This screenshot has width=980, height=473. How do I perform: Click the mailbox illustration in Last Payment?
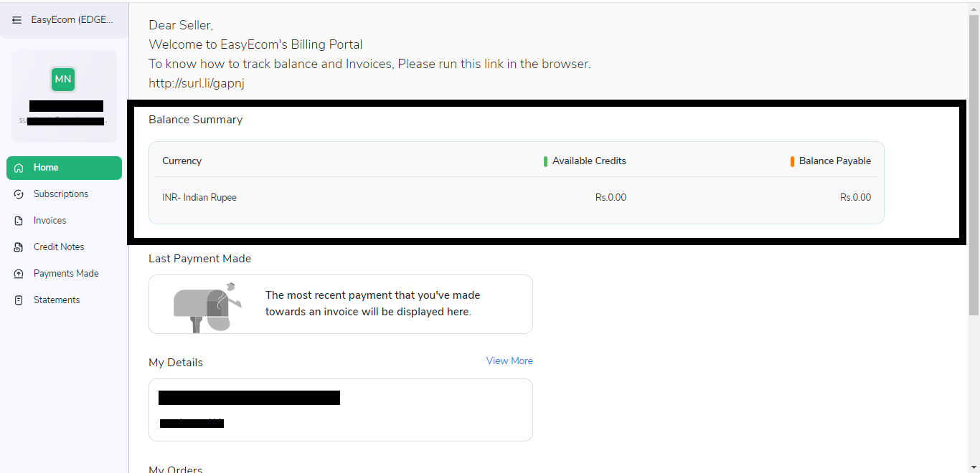[208, 307]
